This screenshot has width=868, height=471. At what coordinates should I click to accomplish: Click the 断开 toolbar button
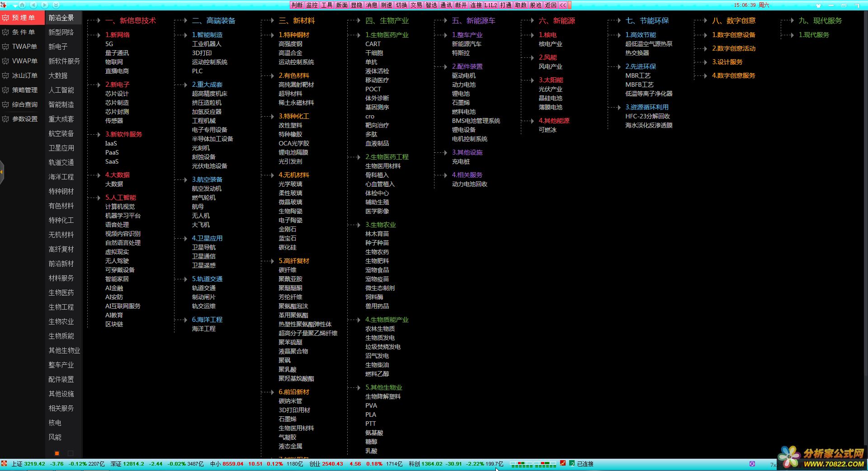pos(461,5)
